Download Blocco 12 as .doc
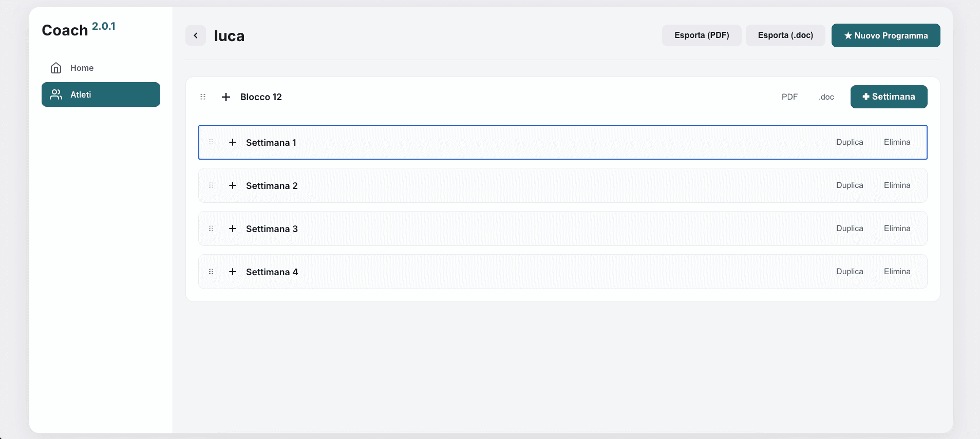980x439 pixels. (x=826, y=97)
